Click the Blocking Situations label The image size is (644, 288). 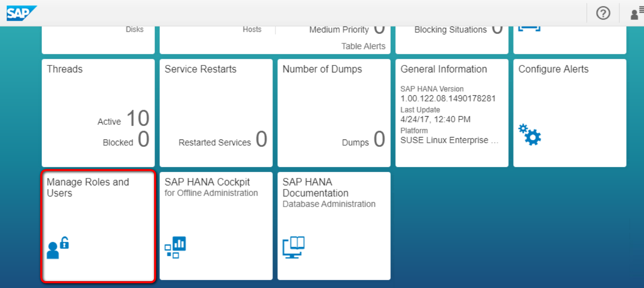[450, 29]
